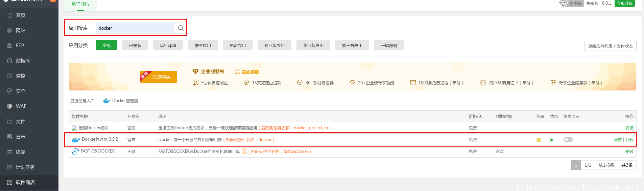Select the 已安装 category filter

coord(135,45)
